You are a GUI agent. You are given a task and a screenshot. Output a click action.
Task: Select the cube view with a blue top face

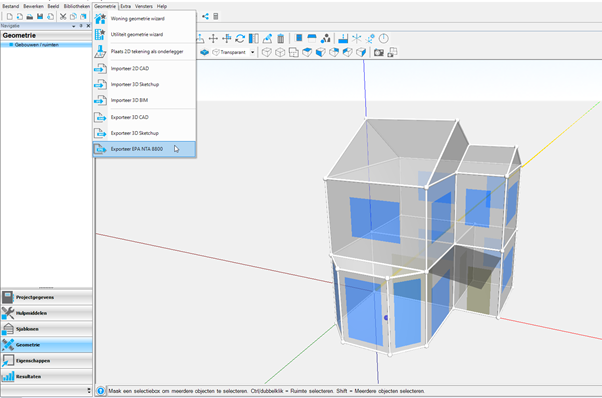click(x=307, y=52)
